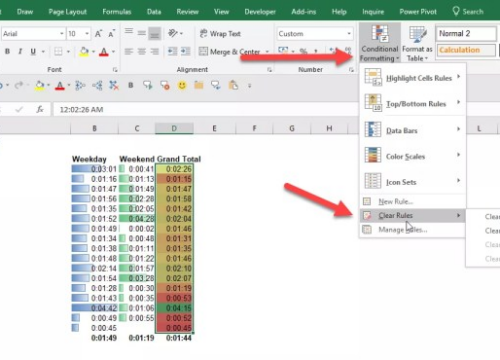Increase indent in Alignment group

click(185, 51)
